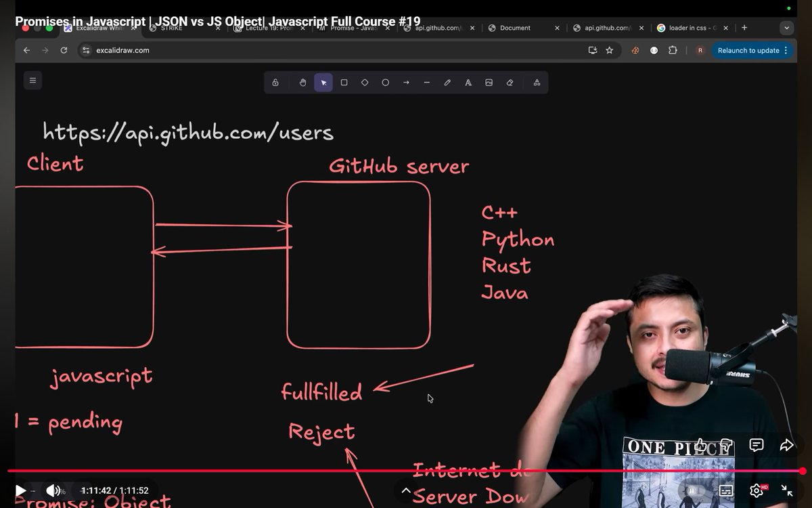The width and height of the screenshot is (812, 508).
Task: Close the loader in css tab
Action: (x=726, y=28)
